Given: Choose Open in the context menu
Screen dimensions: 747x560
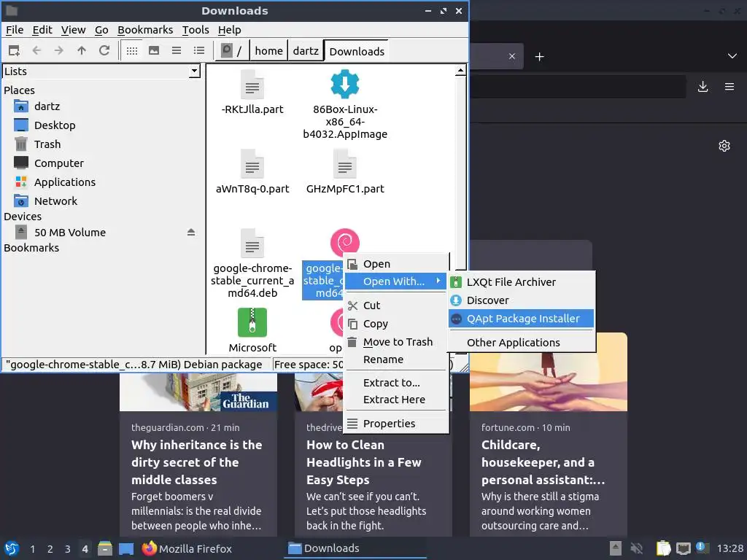Looking at the screenshot, I should (396, 264).
